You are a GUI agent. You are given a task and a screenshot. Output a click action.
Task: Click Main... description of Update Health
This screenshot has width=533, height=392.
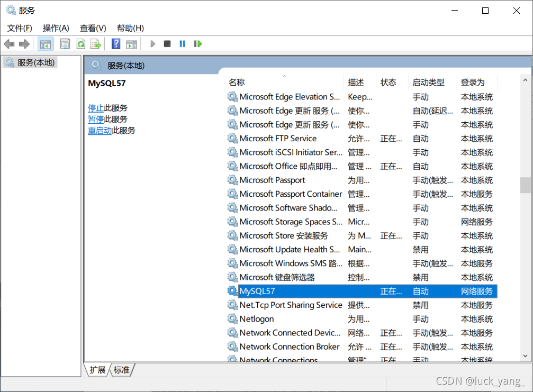click(x=359, y=249)
